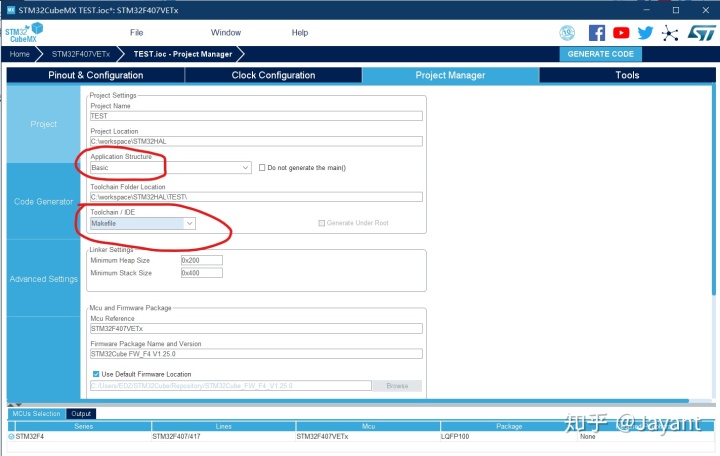Click the default firmware repository path field
The width and height of the screenshot is (720, 456).
tap(231, 386)
